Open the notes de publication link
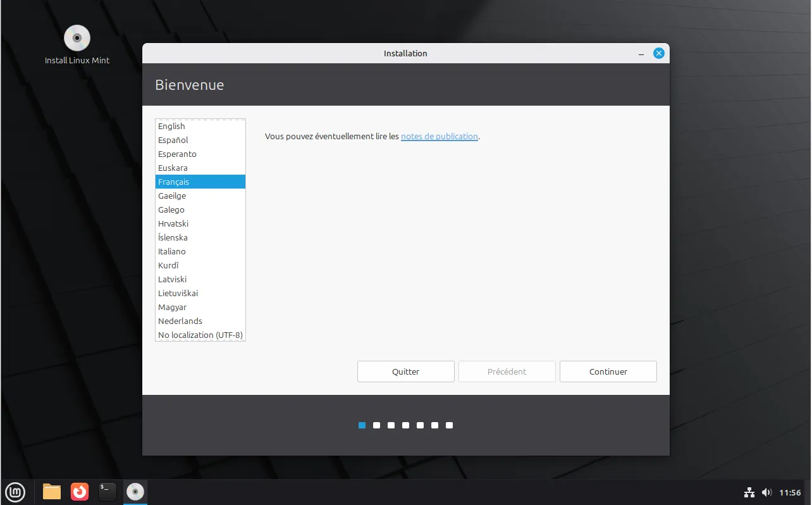This screenshot has height=505, width=812. tap(439, 136)
